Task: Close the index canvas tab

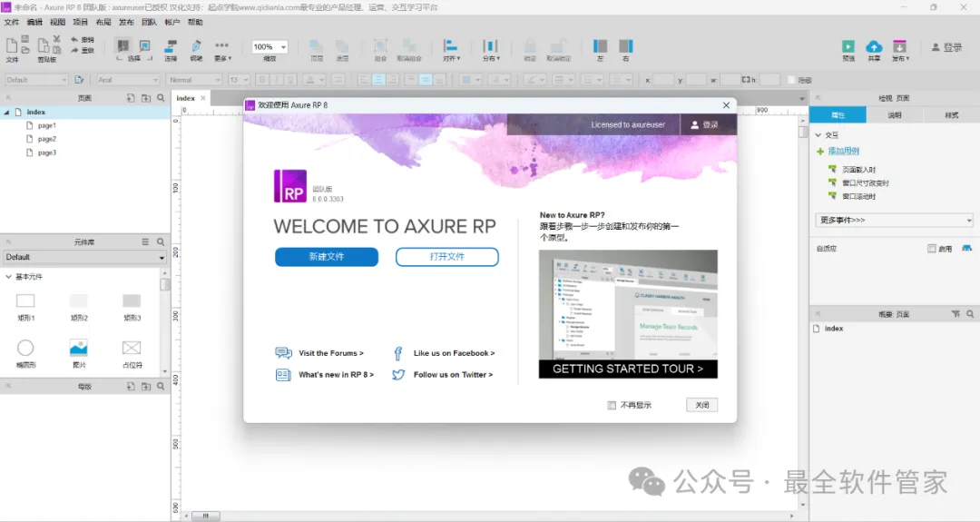Action: tap(203, 98)
